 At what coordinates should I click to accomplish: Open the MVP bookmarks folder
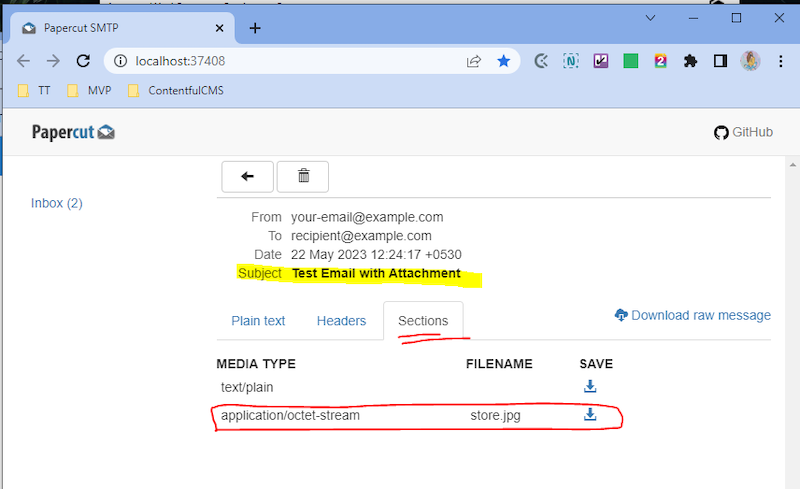coord(89,91)
